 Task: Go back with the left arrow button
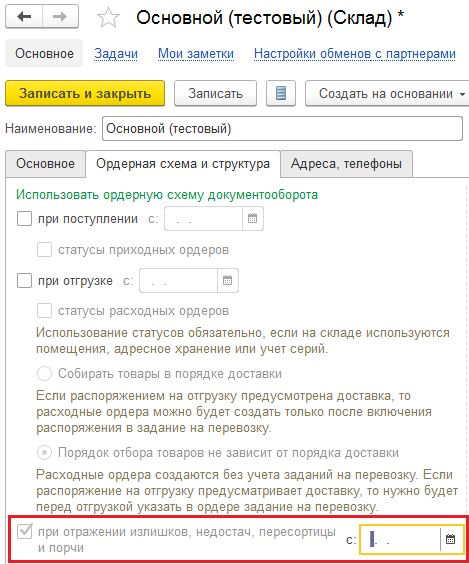tap(24, 17)
